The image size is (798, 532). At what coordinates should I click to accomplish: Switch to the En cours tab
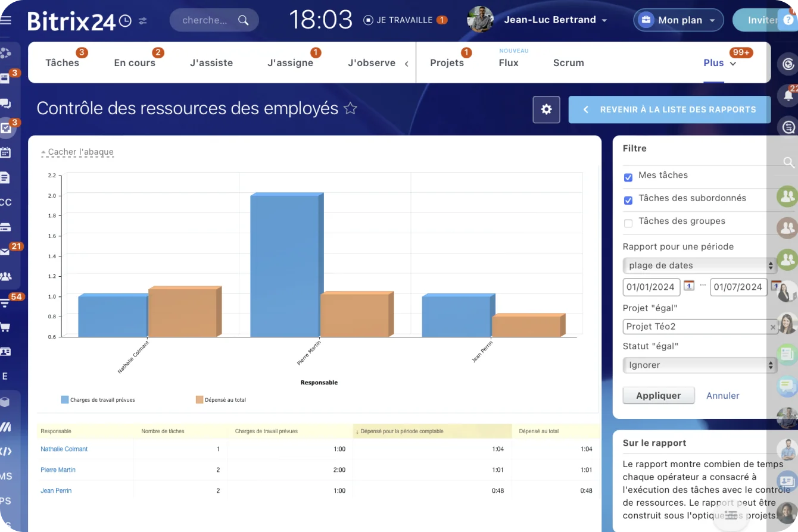pos(135,62)
